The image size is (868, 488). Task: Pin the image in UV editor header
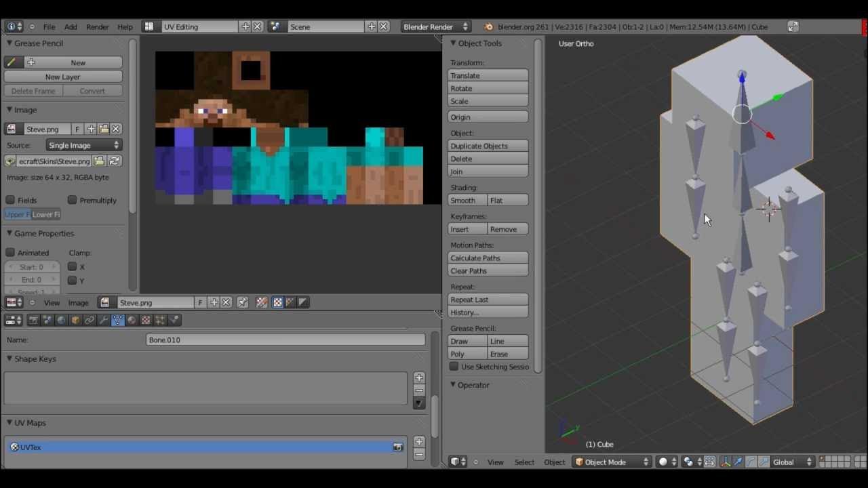coord(243,302)
